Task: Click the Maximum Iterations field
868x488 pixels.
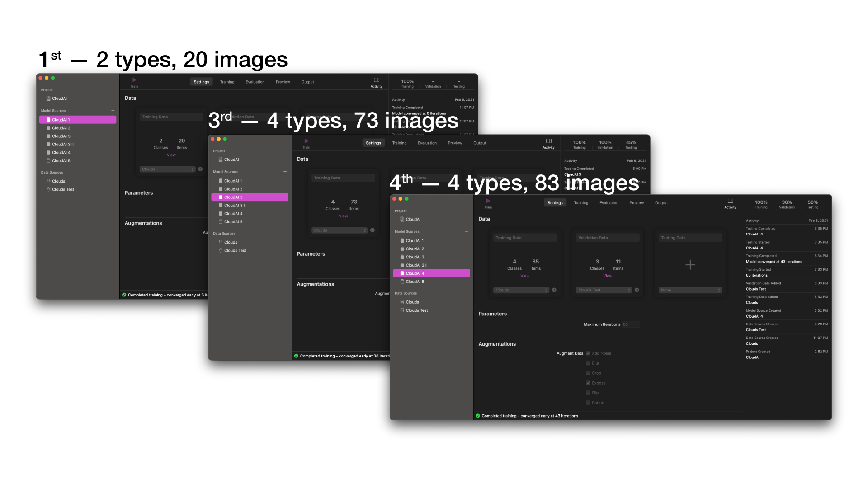Action: [631, 324]
